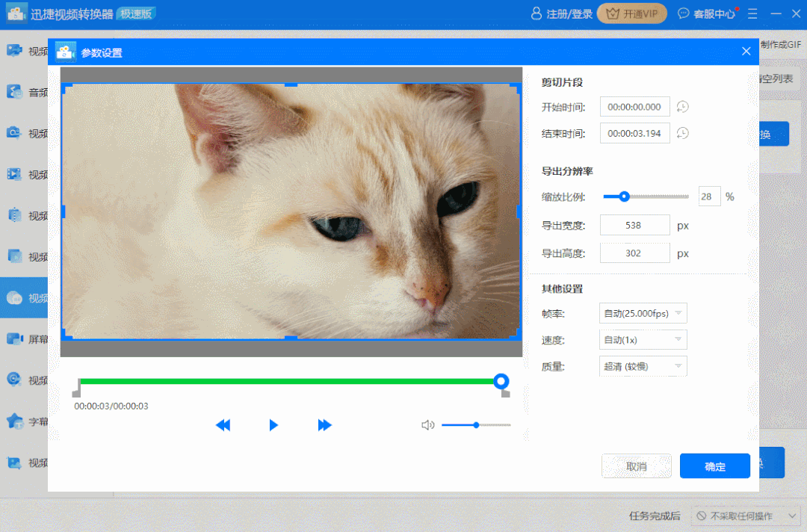Reset the 结束时间 using its clock icon

(681, 133)
